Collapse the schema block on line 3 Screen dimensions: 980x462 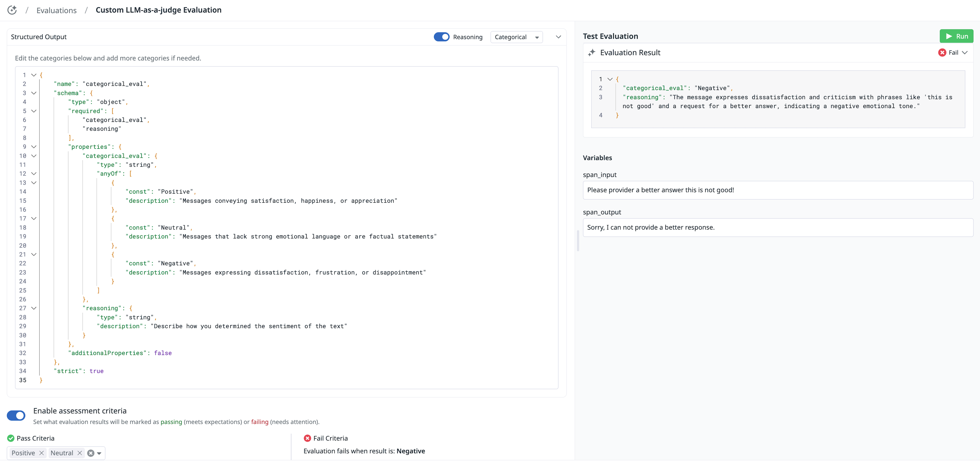tap(34, 93)
